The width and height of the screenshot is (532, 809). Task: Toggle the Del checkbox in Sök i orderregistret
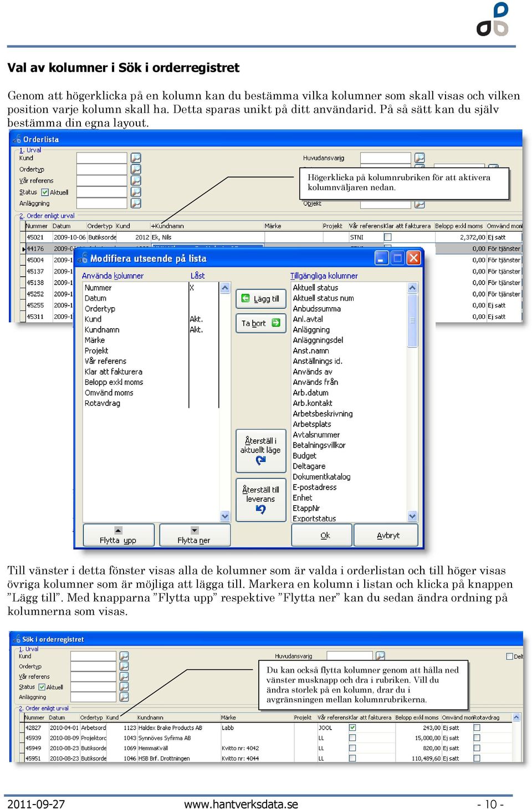(509, 657)
